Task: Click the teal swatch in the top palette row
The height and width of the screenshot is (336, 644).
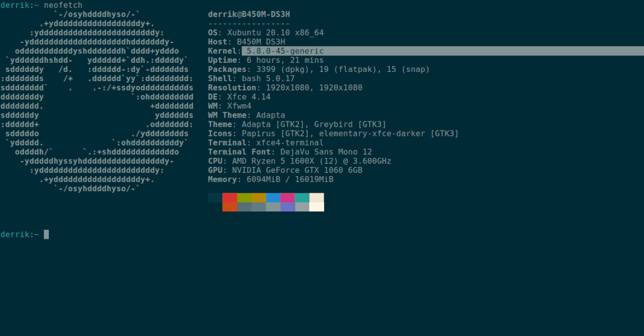Action: pyautogui.click(x=302, y=198)
